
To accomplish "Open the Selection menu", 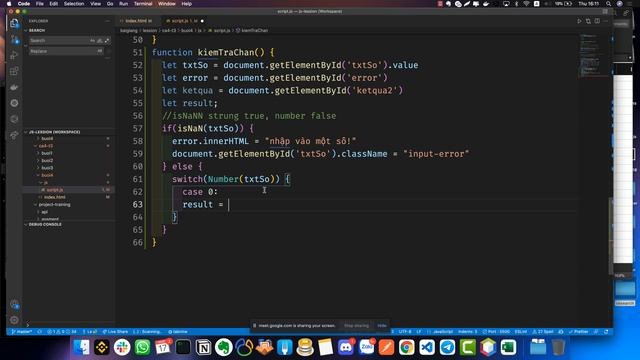I will (x=74, y=4).
